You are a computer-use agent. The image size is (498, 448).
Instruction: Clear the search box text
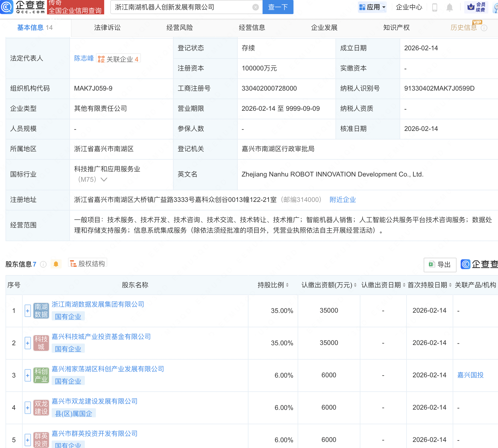[256, 7]
